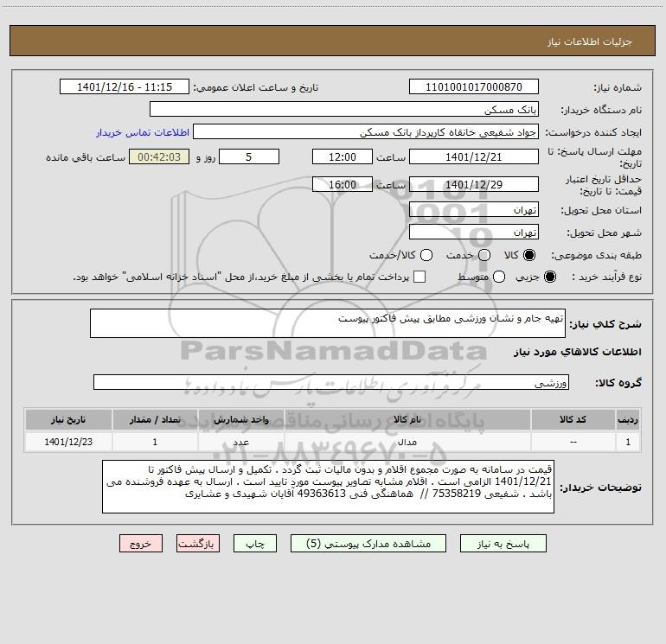Click the deadline time field 12:00
Viewport: 666px width, 644px height.
pos(343,156)
